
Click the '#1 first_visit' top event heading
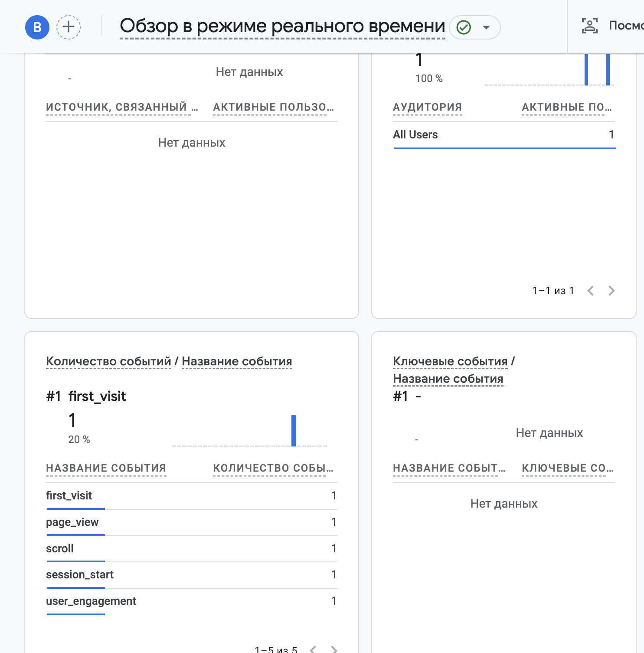point(86,397)
